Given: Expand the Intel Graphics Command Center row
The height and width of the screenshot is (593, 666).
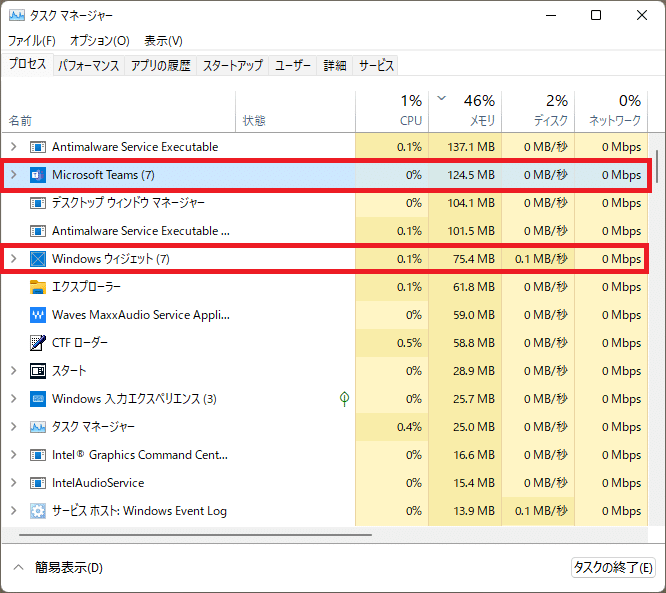Looking at the screenshot, I should [x=14, y=455].
